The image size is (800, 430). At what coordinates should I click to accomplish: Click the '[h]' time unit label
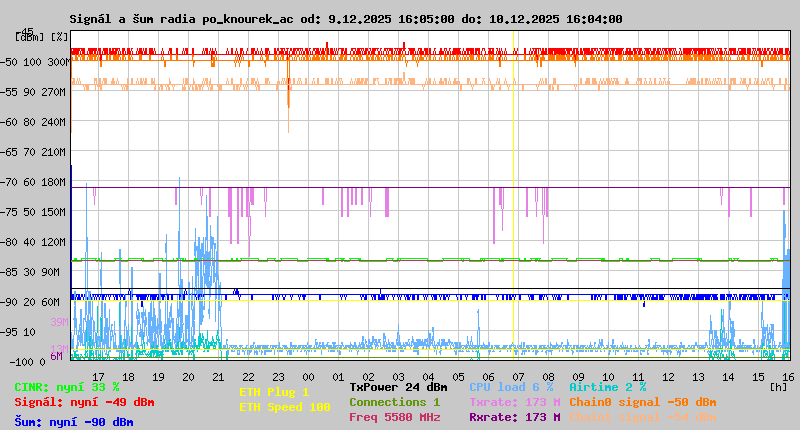click(x=778, y=387)
